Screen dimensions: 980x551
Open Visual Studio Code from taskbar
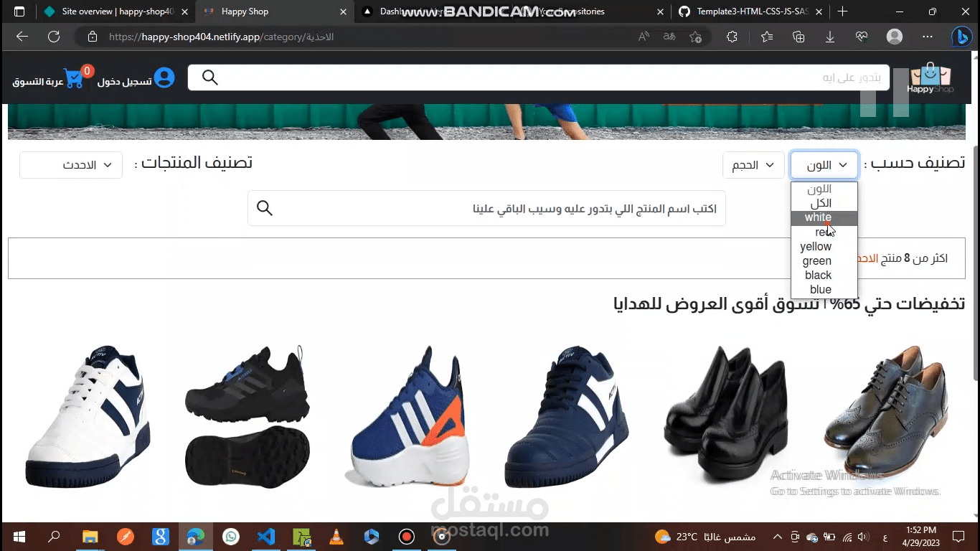[265, 537]
